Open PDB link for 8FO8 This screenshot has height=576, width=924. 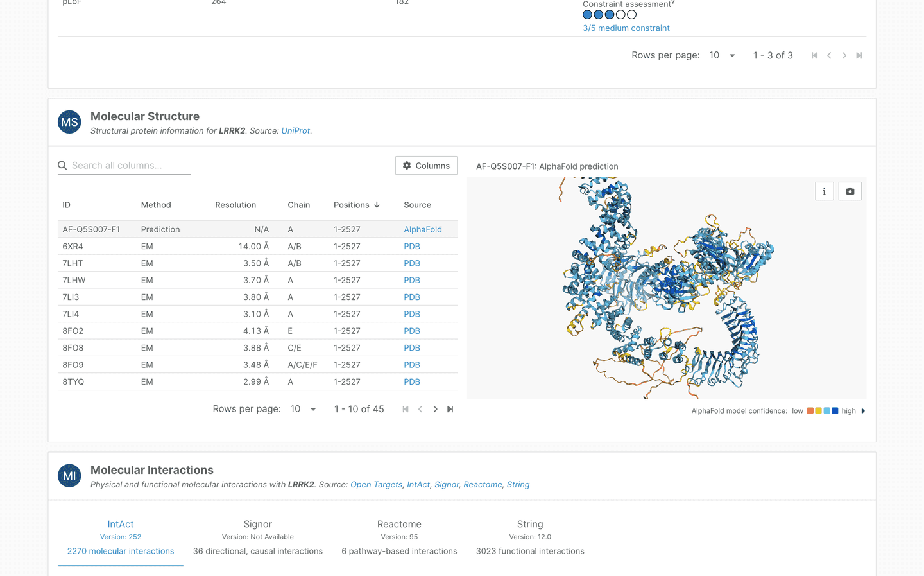pos(412,348)
